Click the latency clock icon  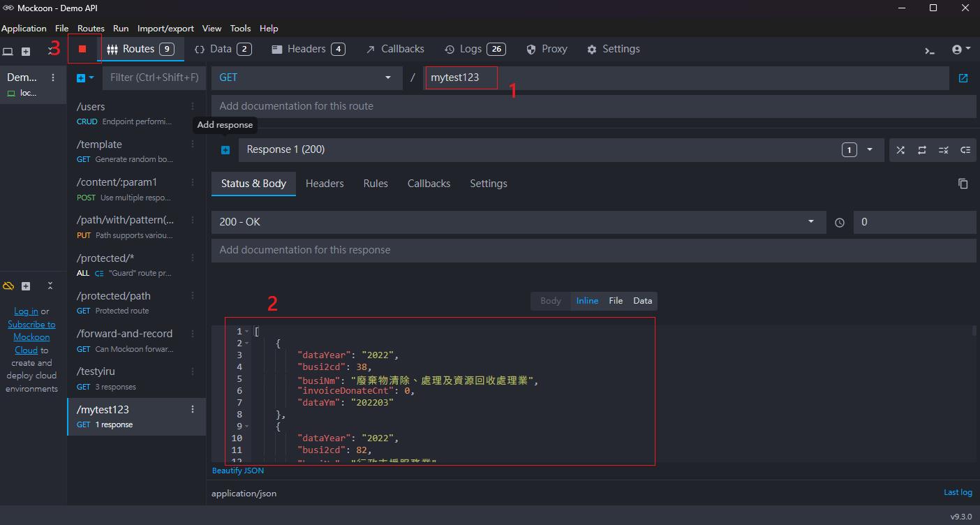(840, 223)
